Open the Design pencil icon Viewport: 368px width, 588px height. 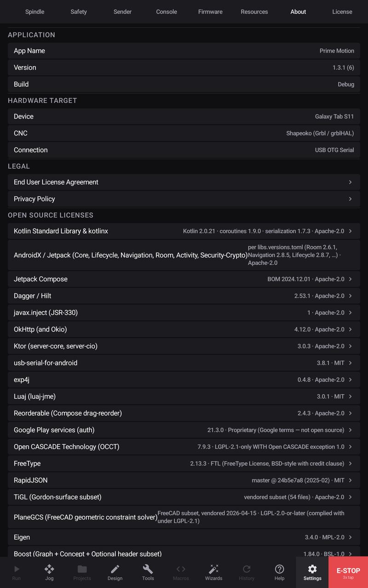tap(115, 569)
